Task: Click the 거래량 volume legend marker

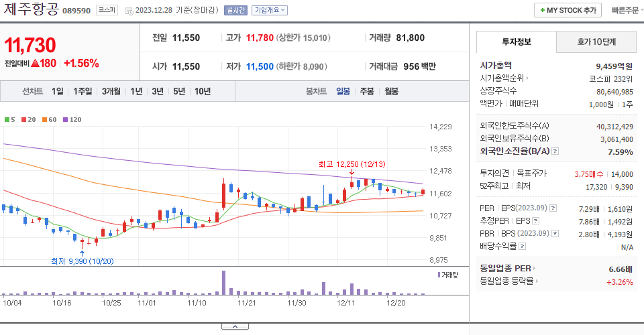Action: coord(439,275)
